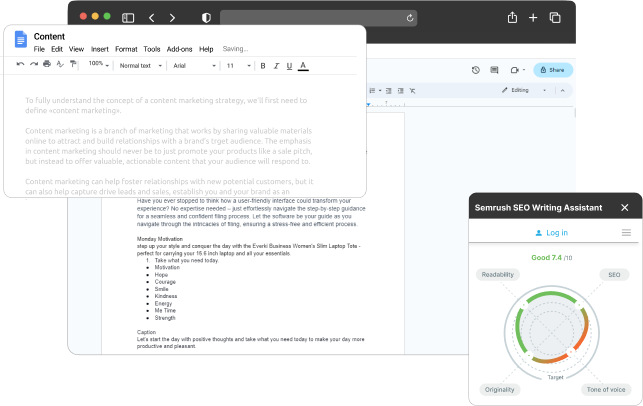Toggle italic formatting
The height and width of the screenshot is (406, 643).
point(276,66)
